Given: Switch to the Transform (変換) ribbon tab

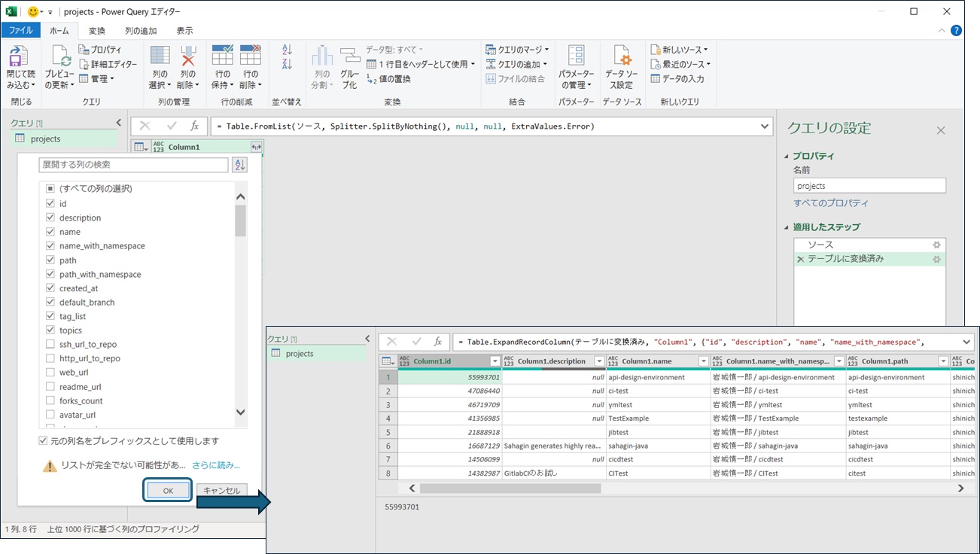Looking at the screenshot, I should (x=96, y=31).
